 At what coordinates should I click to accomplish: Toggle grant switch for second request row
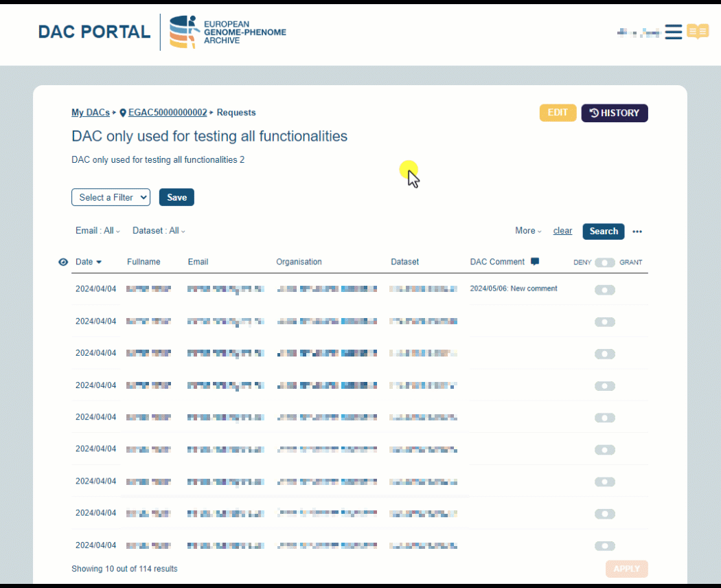(x=605, y=322)
